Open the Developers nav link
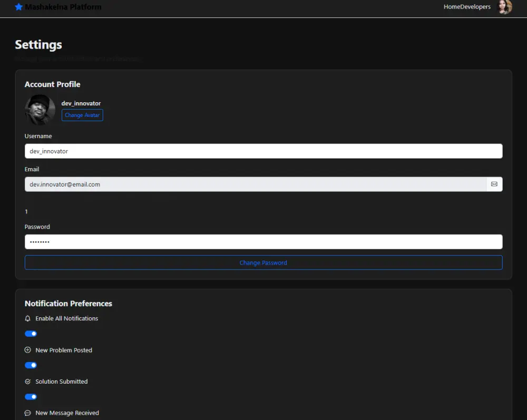This screenshot has width=527, height=420. pos(475,7)
